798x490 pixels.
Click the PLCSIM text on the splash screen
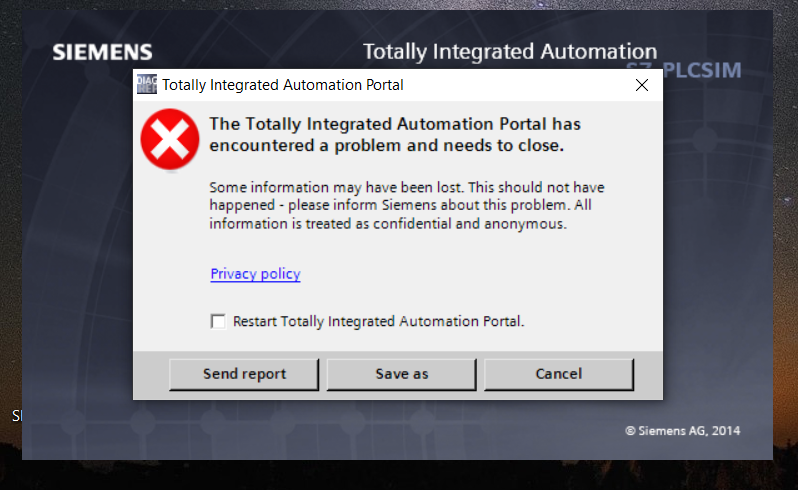[702, 70]
